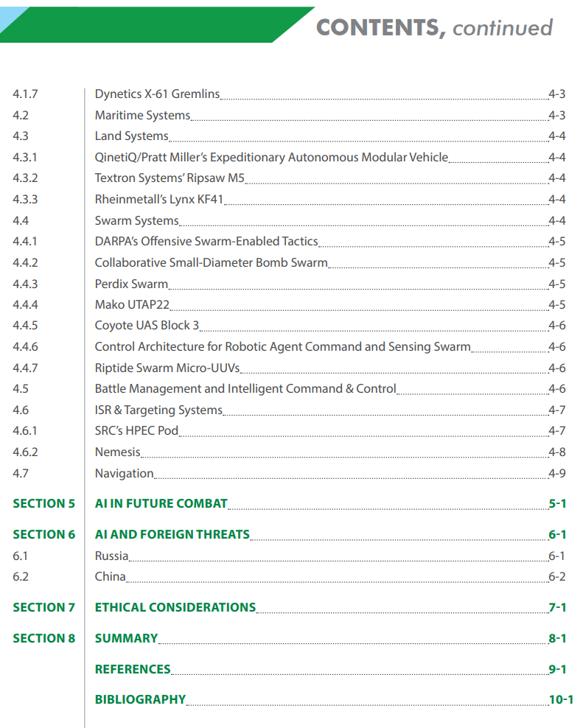Click section number 4.4.2
Image resolution: width=583 pixels, height=728 pixels.
tap(25, 263)
